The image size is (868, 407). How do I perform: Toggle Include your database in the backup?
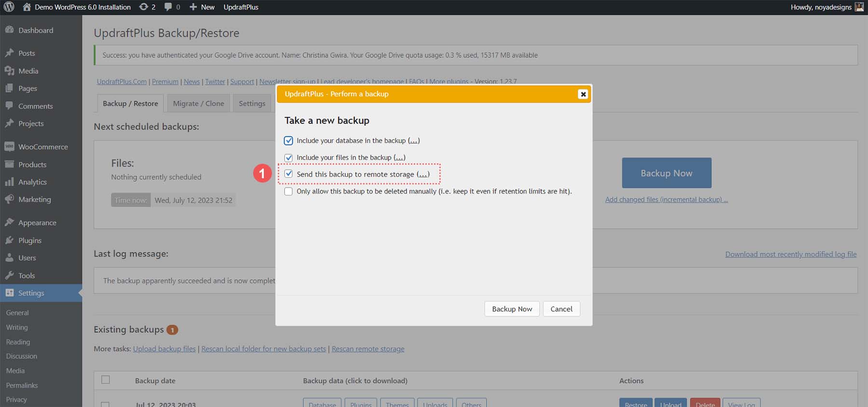(x=288, y=141)
